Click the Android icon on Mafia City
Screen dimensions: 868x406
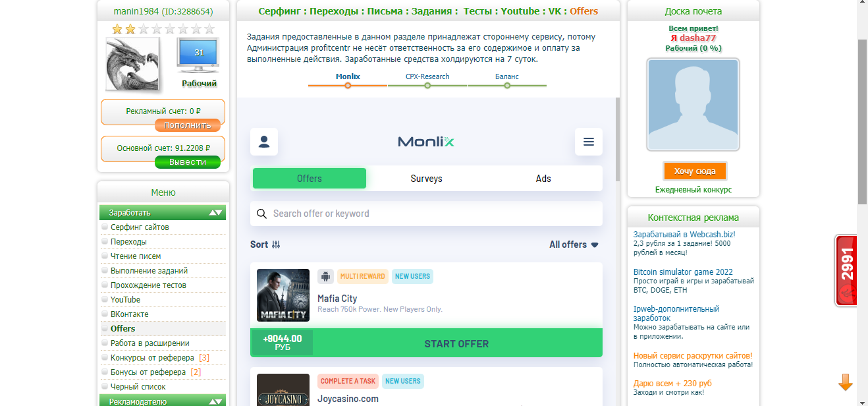coord(325,277)
